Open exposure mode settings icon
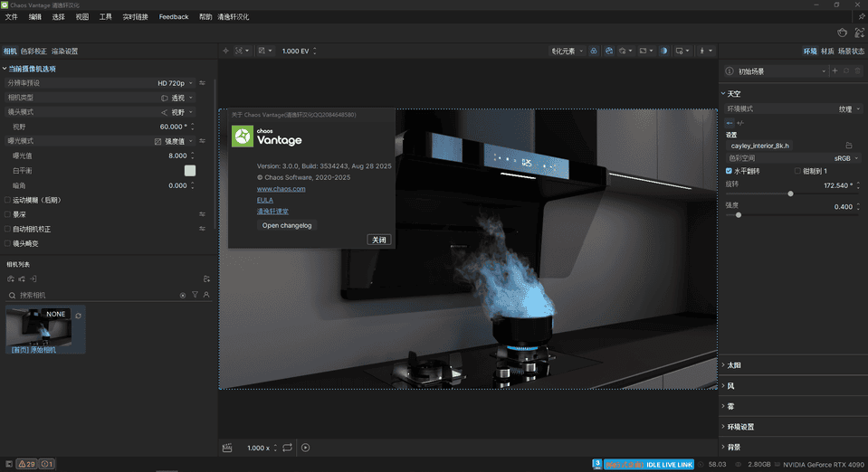Image resolution: width=868 pixels, height=472 pixels. point(202,141)
